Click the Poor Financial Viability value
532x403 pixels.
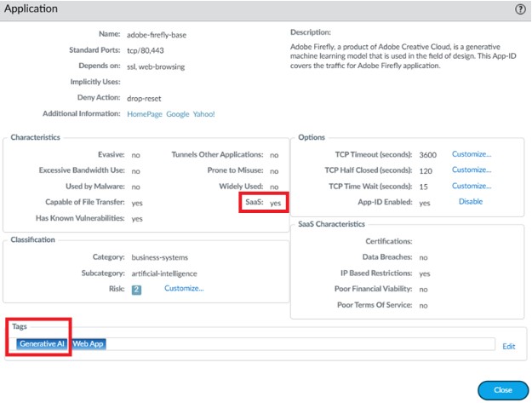pyautogui.click(x=423, y=290)
